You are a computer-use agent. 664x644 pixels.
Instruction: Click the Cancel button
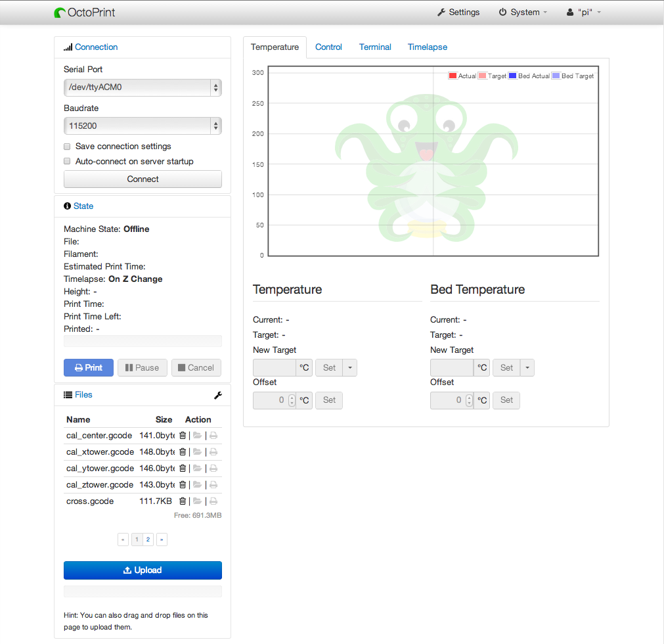(196, 368)
